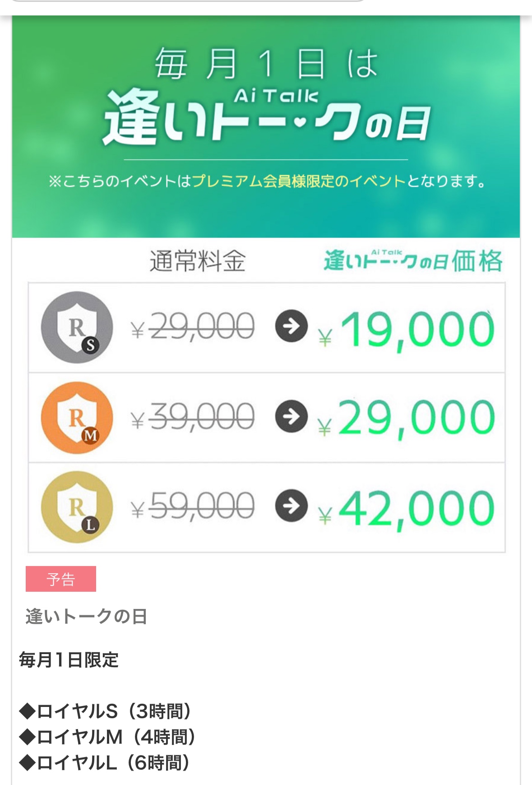Screen dimensions: 532x785
Task: Click the small 逢いトークの日価格 header logo
Action: 413,260
